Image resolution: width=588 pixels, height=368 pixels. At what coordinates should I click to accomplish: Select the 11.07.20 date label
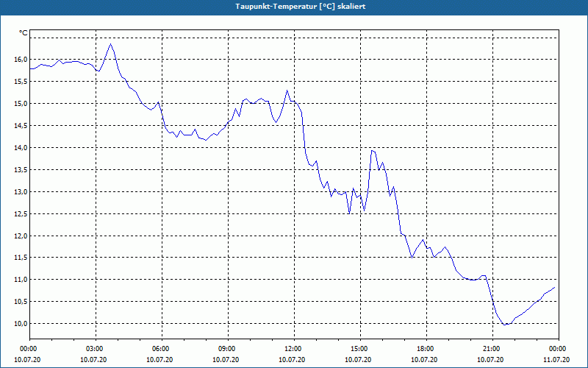tap(556, 360)
